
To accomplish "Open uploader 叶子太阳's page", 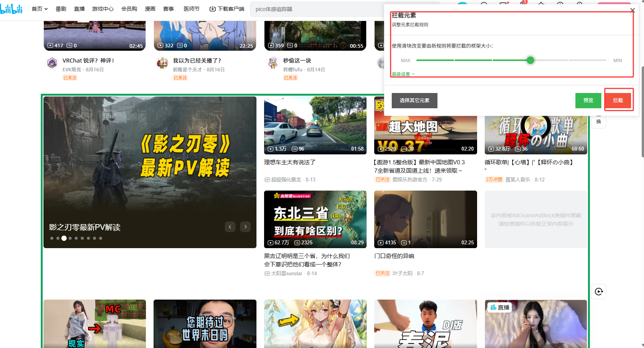I will [x=402, y=273].
